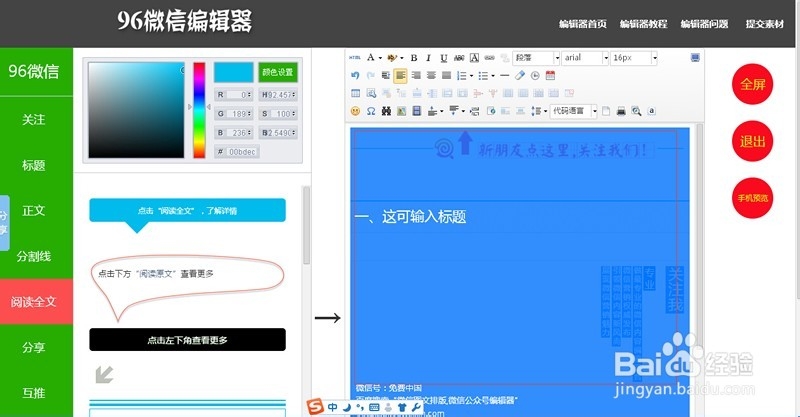
Task: Open the 分割线 category in sidebar
Action: tap(34, 256)
